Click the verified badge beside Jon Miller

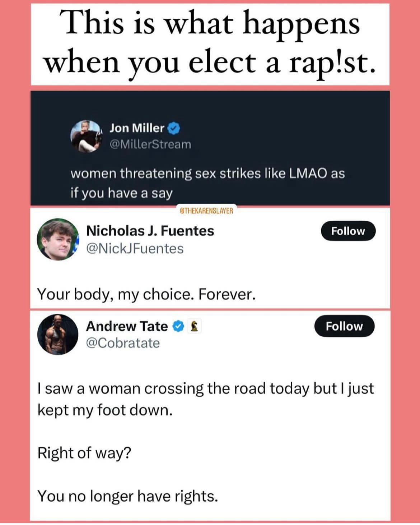tap(174, 128)
